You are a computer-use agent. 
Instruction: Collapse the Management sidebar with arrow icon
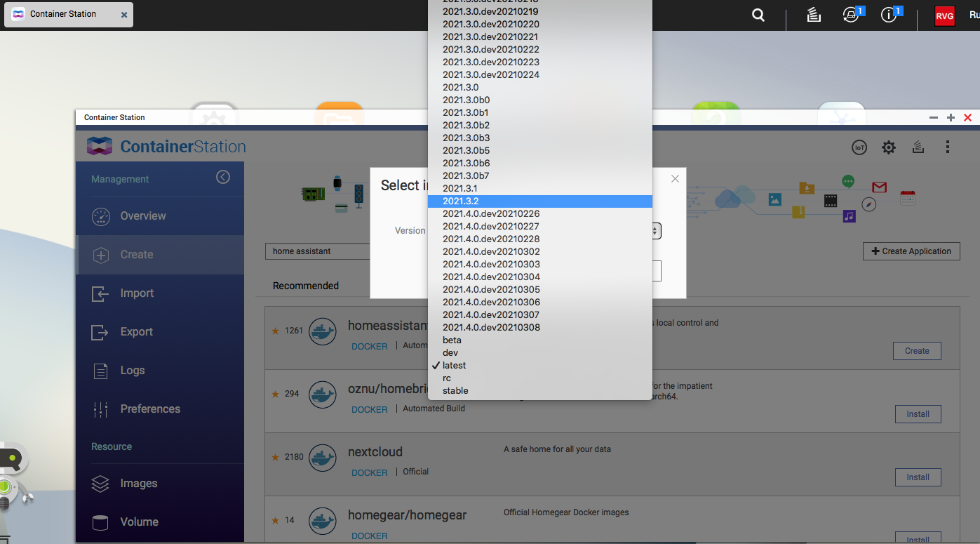[223, 178]
